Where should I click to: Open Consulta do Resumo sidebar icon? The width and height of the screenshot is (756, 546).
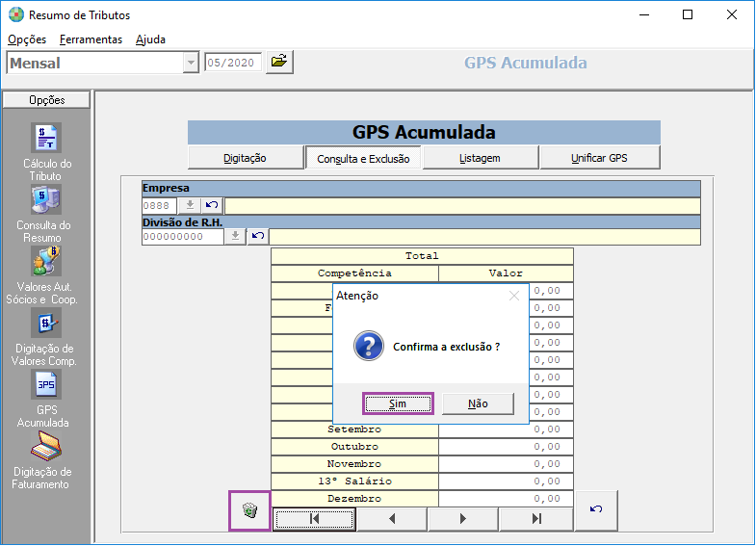tap(46, 199)
